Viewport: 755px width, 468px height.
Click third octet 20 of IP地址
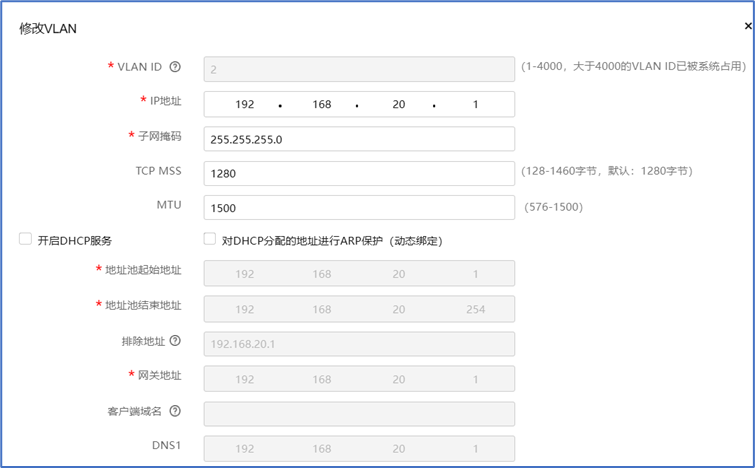399,104
